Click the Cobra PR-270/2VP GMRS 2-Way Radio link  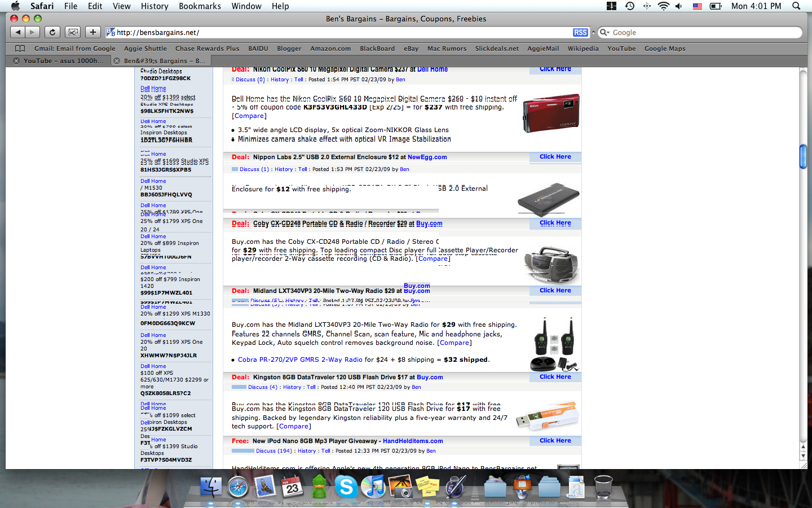click(x=300, y=360)
